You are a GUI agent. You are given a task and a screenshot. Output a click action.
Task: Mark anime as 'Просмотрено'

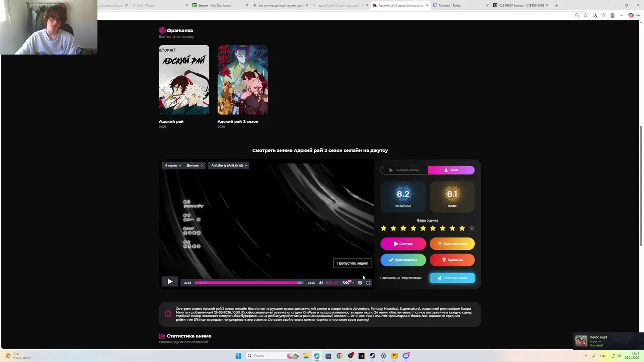[403, 260]
